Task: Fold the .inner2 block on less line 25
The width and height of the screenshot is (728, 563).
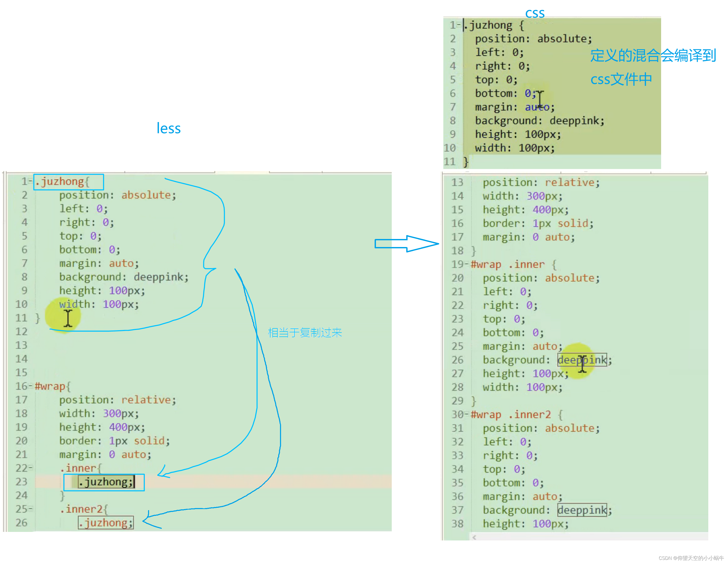Action: coord(30,509)
